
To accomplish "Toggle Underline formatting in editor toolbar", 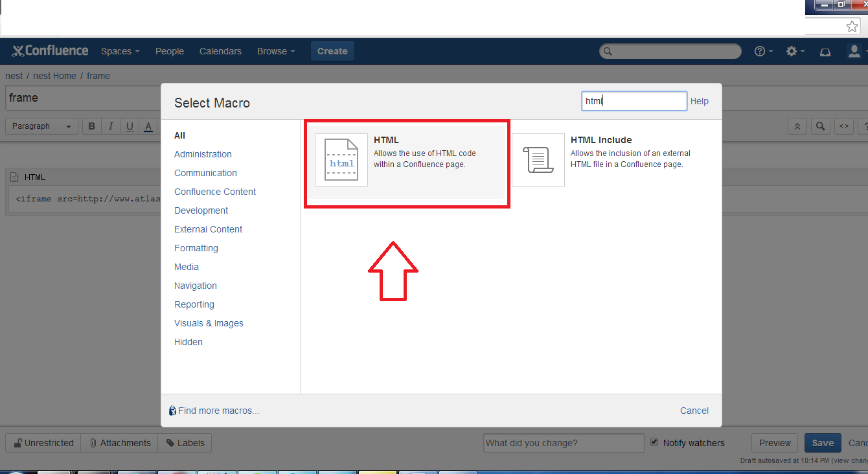I will 130,126.
